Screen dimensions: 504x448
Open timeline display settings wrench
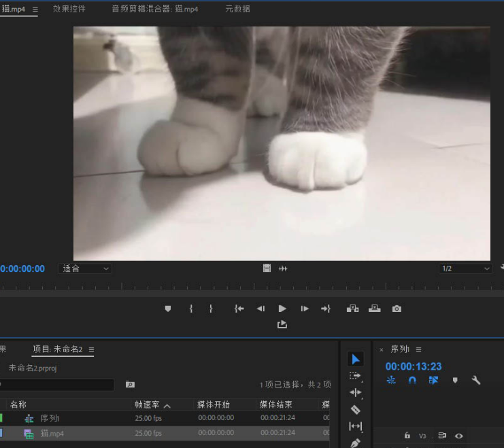point(476,381)
